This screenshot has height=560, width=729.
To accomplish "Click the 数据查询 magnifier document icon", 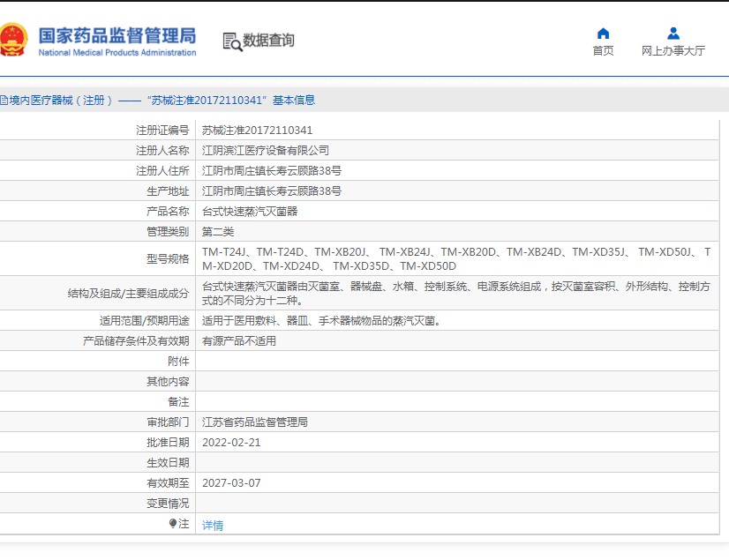I will (232, 41).
